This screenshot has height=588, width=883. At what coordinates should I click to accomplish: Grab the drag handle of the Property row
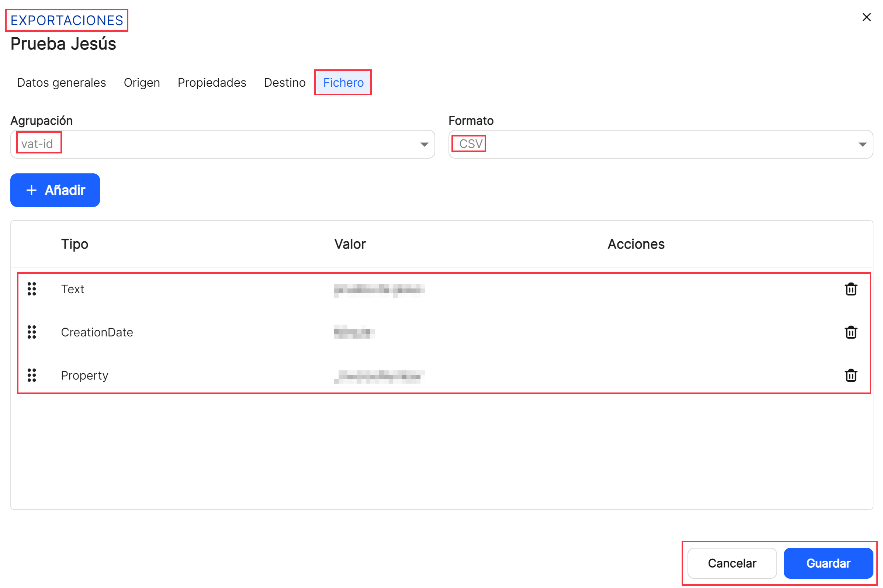coord(32,376)
